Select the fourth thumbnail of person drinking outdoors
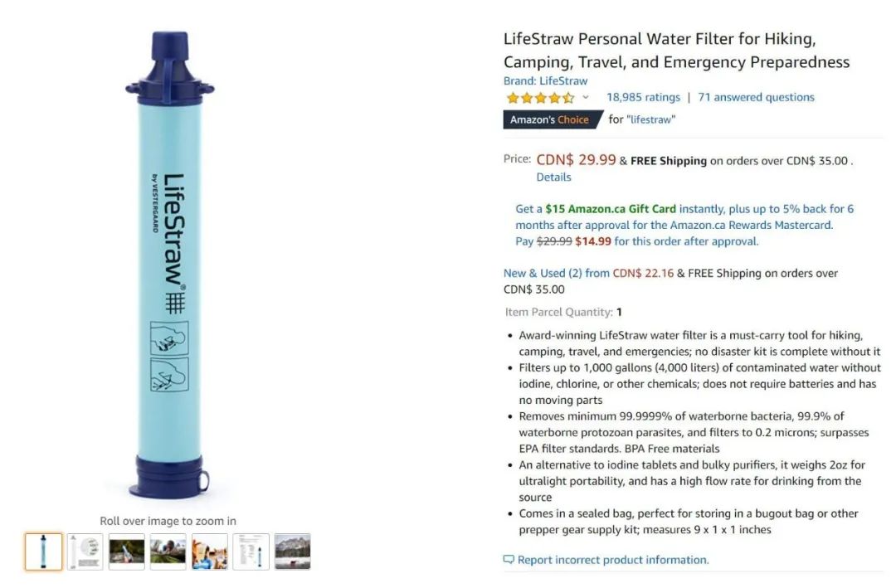This screenshot has height=588, width=896. (x=168, y=552)
